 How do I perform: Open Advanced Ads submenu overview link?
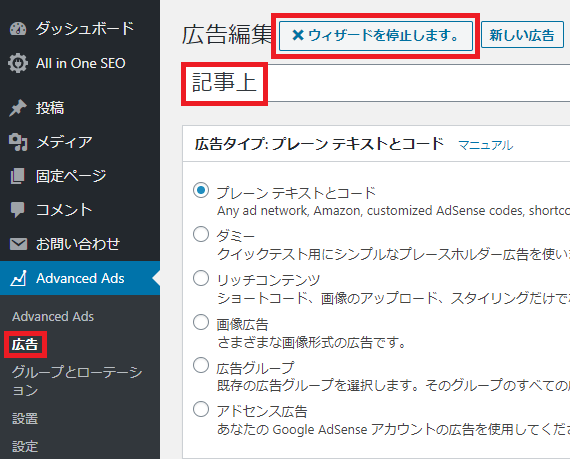tap(53, 317)
